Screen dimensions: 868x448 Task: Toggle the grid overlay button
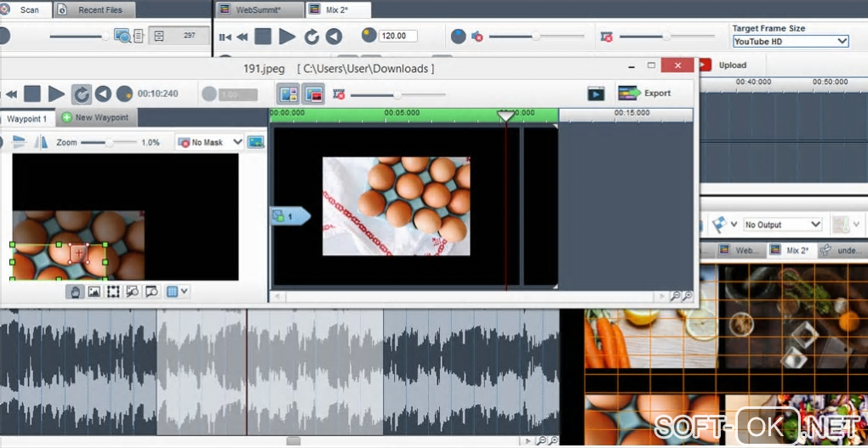point(172,292)
